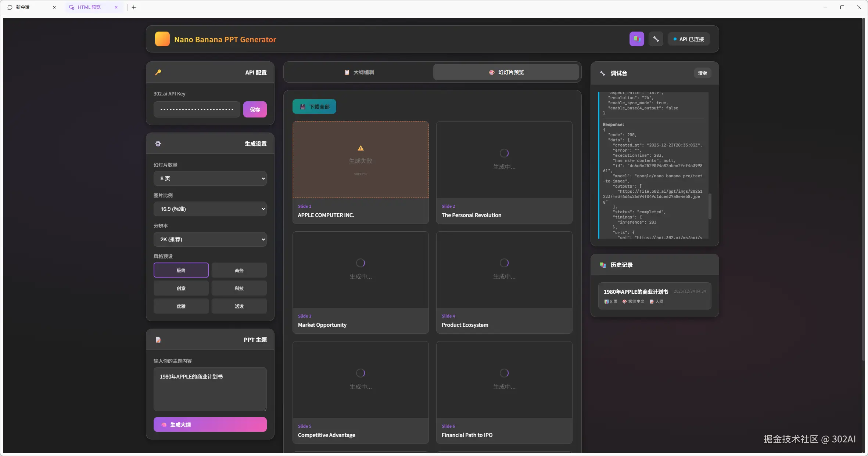Click the purple history icon in header
868x456 pixels.
(x=636, y=39)
